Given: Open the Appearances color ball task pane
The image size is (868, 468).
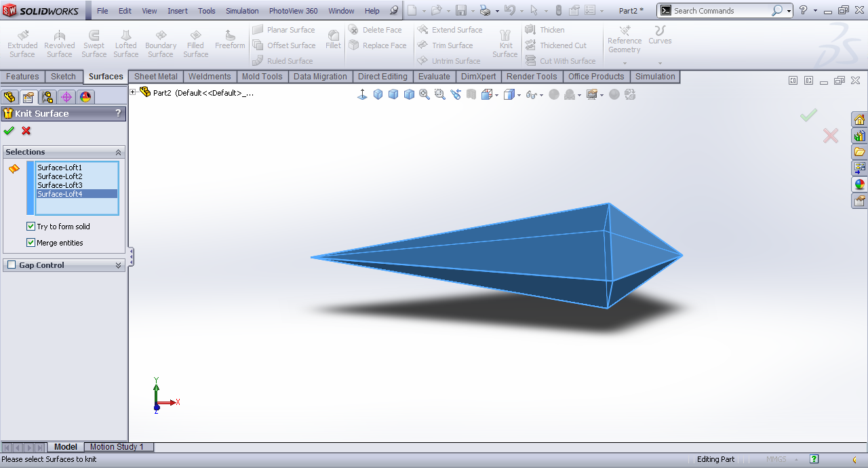Looking at the screenshot, I should pos(859,184).
